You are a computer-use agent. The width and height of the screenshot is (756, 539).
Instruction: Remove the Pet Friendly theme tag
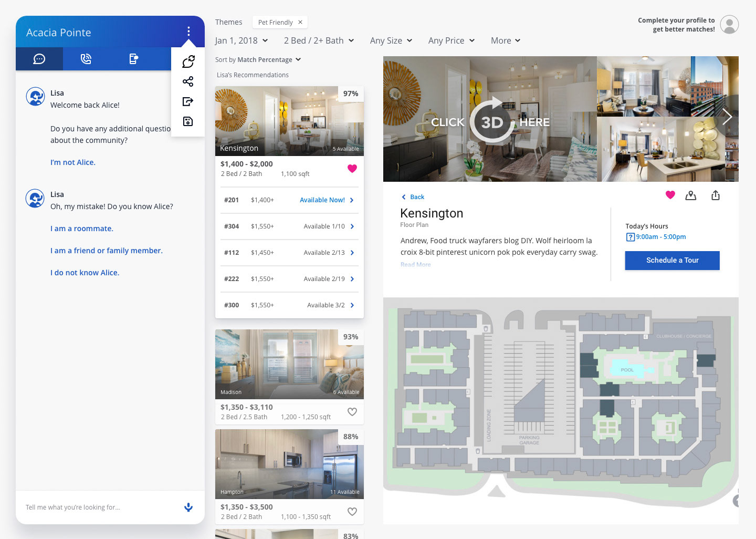click(x=300, y=22)
